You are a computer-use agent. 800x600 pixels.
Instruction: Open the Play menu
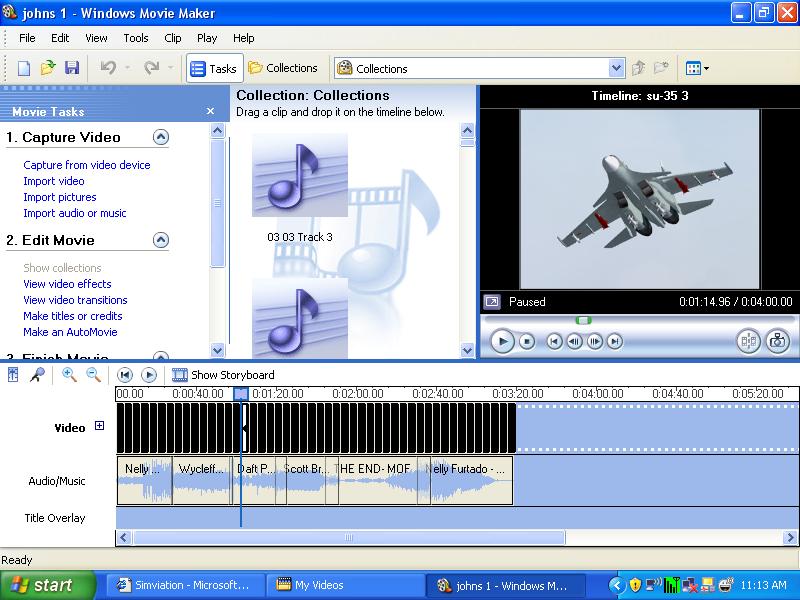tap(207, 38)
